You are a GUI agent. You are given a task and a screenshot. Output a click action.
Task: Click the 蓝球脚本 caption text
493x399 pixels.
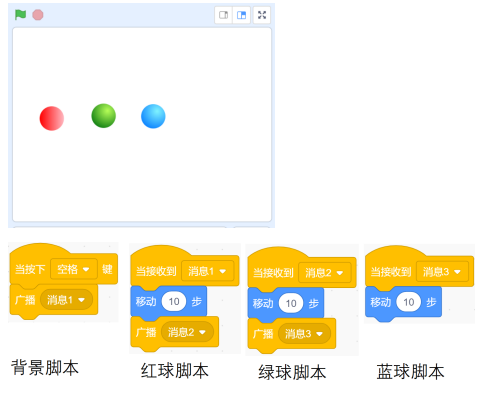click(x=411, y=372)
